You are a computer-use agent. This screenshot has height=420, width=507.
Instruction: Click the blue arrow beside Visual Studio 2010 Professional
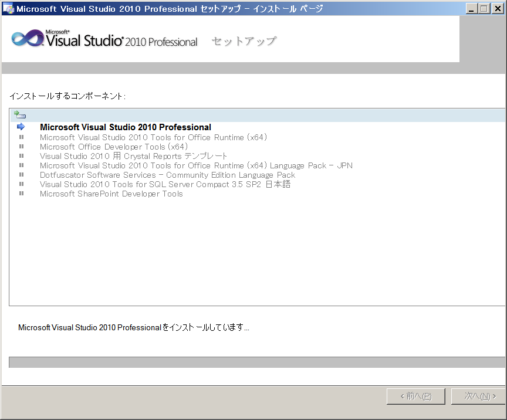pyautogui.click(x=21, y=127)
